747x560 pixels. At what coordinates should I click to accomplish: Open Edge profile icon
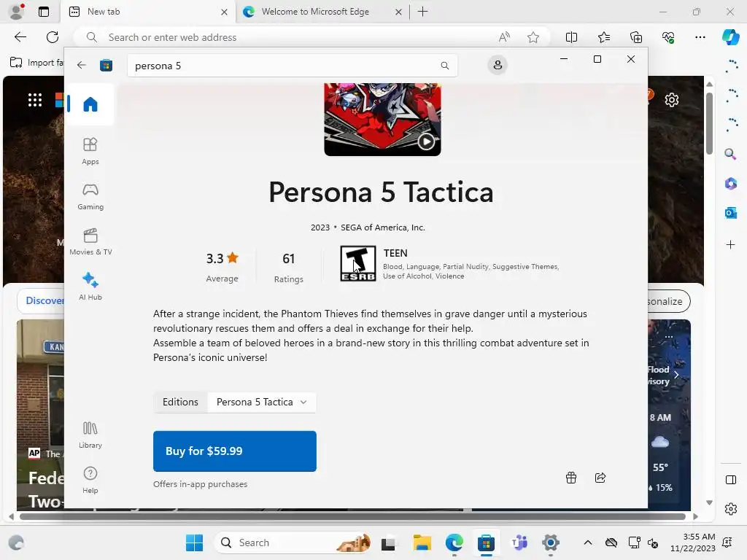pyautogui.click(x=17, y=12)
